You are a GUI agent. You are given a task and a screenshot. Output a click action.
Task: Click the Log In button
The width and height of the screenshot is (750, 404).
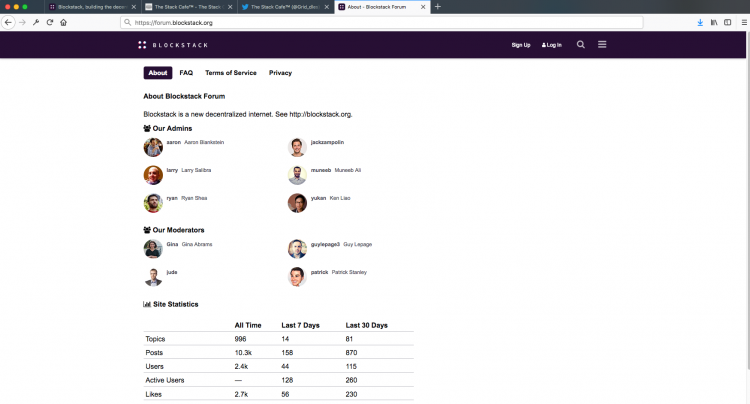pos(551,45)
